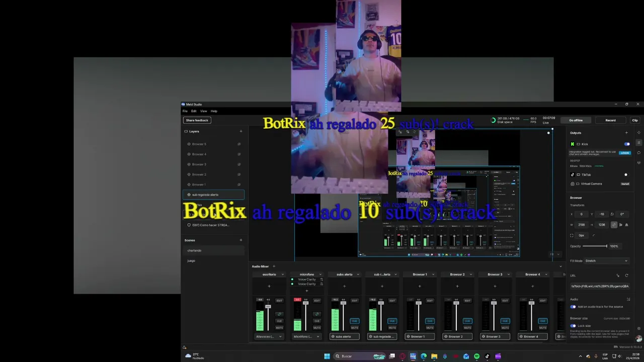644x362 pixels.
Task: Add a new layer with the Layers plus icon
Action: point(240,131)
